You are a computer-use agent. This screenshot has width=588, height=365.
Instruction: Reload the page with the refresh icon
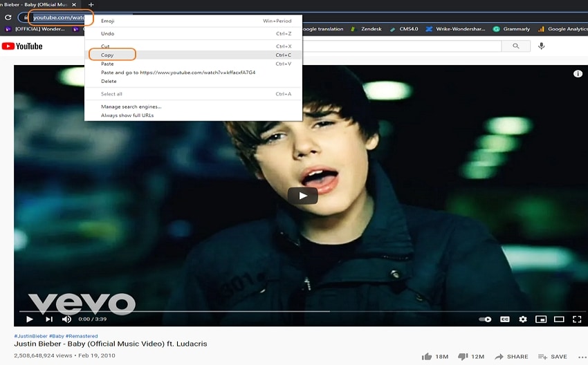(x=8, y=17)
